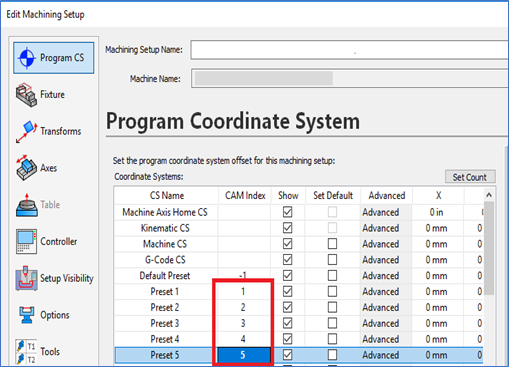509x367 pixels.
Task: Edit CAM Index cell showing 5
Action: click(x=243, y=355)
